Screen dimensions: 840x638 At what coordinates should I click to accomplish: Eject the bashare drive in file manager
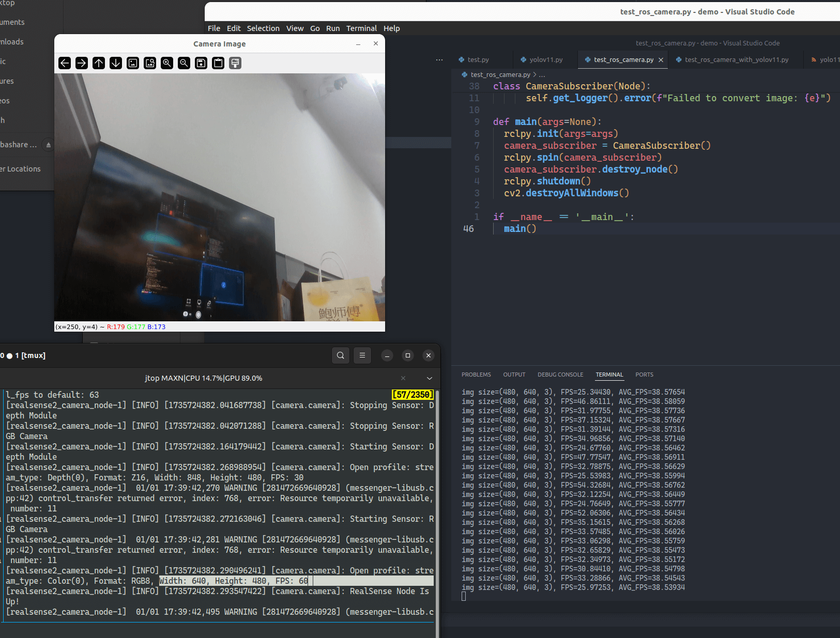coord(49,145)
